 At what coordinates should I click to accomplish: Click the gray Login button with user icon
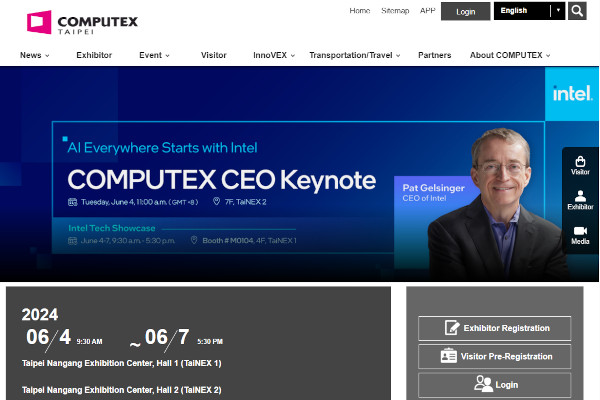494,384
